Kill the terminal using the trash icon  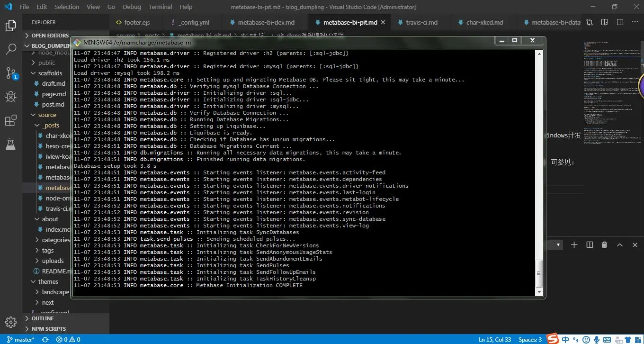(x=604, y=244)
